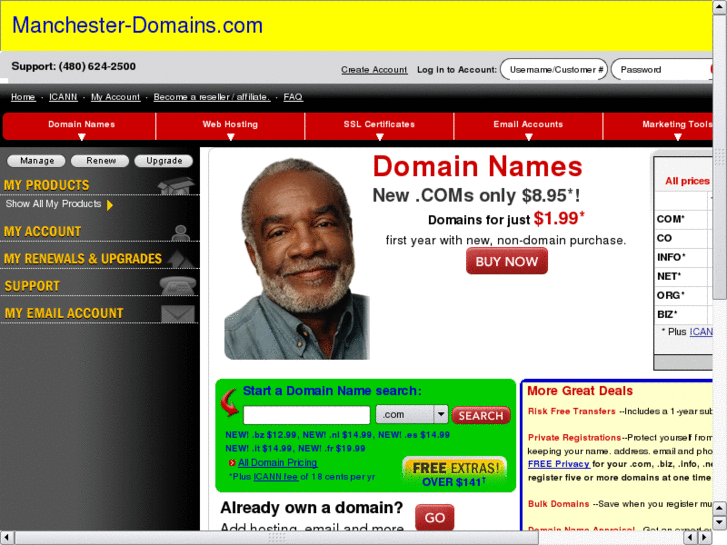Screen dimensions: 727x545
Task: Click the email envelope icon
Action: point(178,314)
